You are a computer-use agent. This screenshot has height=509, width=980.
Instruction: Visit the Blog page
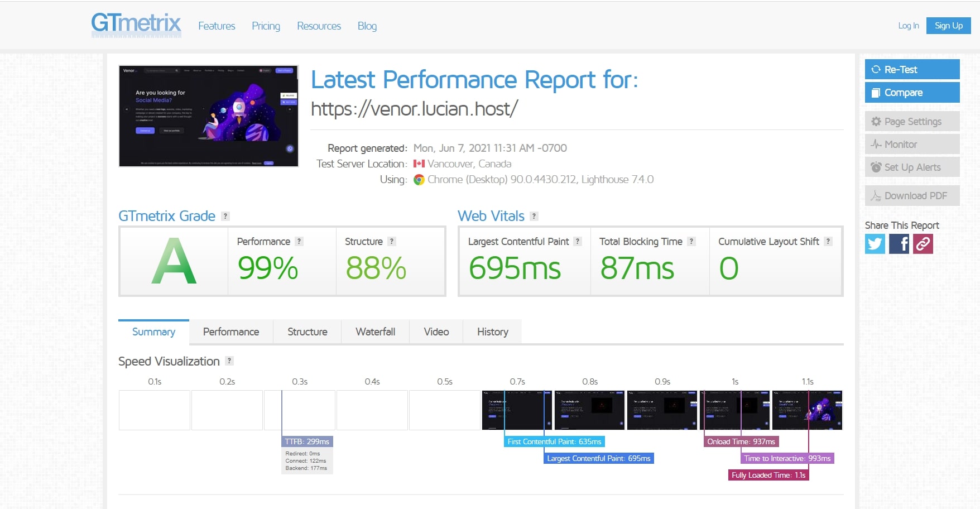click(367, 26)
